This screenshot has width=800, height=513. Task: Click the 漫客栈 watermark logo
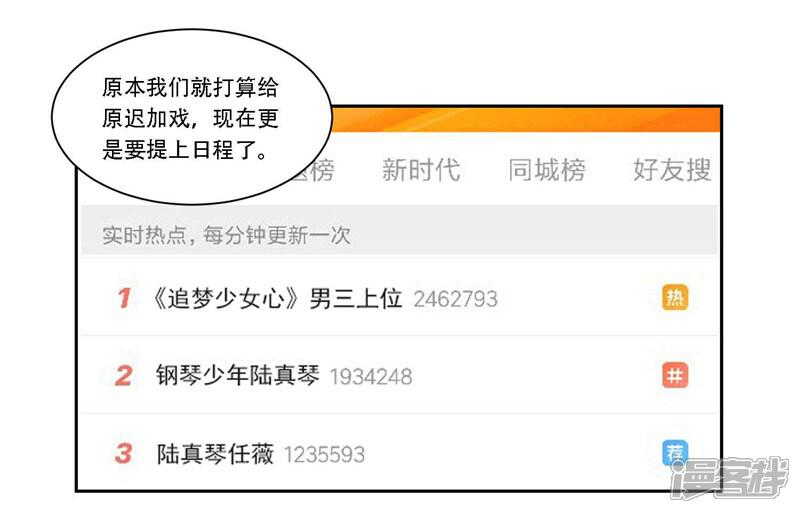730,478
